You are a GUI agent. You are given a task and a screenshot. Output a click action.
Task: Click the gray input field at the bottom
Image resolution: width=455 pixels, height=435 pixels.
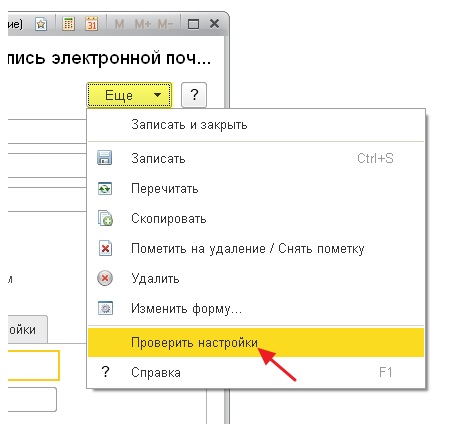pos(32,399)
